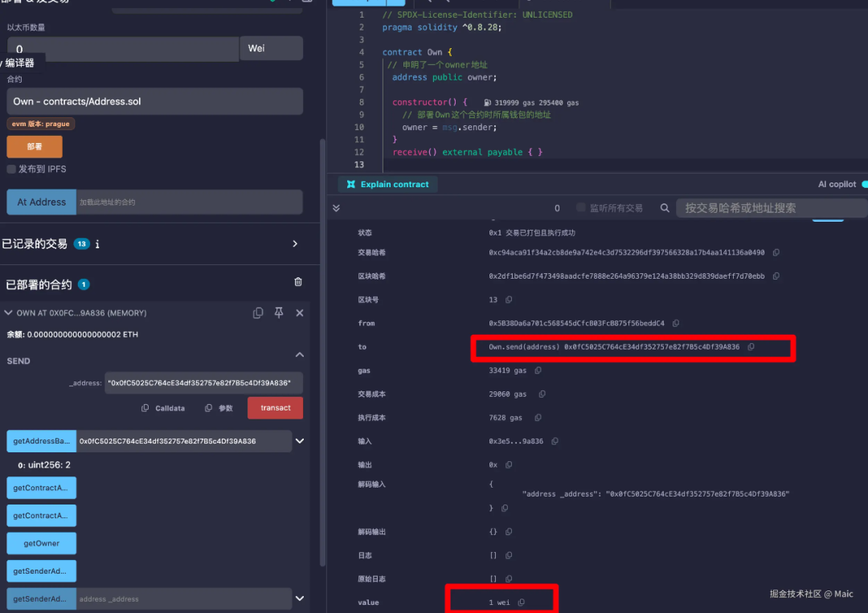Expand the getAddressBa... function parameters

[300, 441]
